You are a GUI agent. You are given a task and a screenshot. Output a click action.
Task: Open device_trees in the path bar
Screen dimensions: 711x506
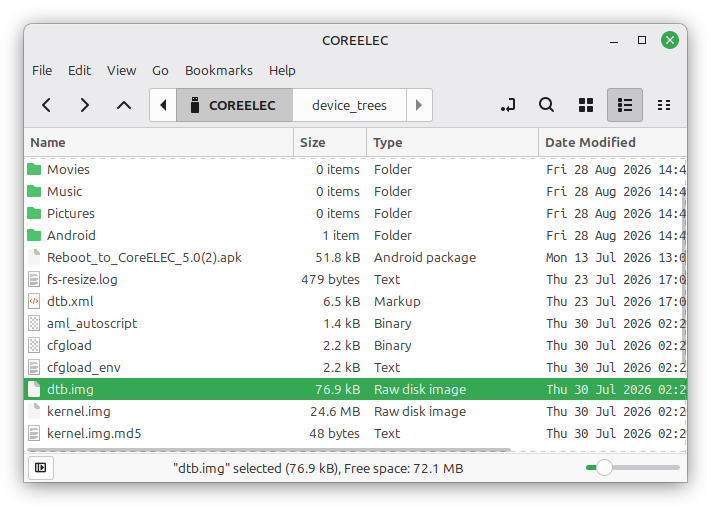click(349, 105)
